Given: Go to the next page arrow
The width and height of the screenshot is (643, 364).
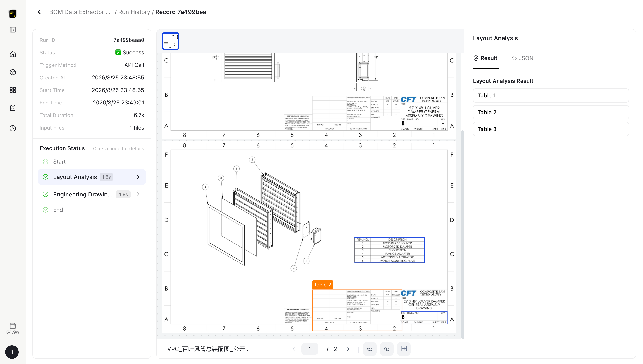Looking at the screenshot, I should pos(348,349).
